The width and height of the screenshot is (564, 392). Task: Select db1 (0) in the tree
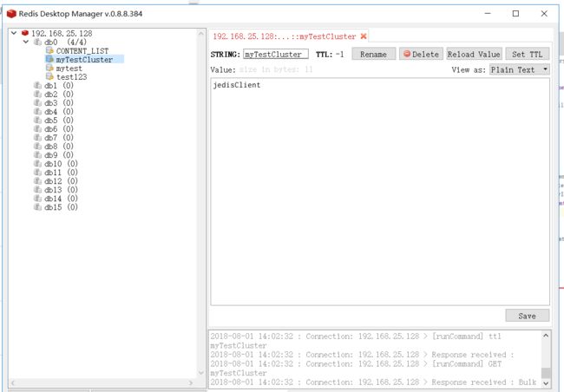[x=59, y=86]
